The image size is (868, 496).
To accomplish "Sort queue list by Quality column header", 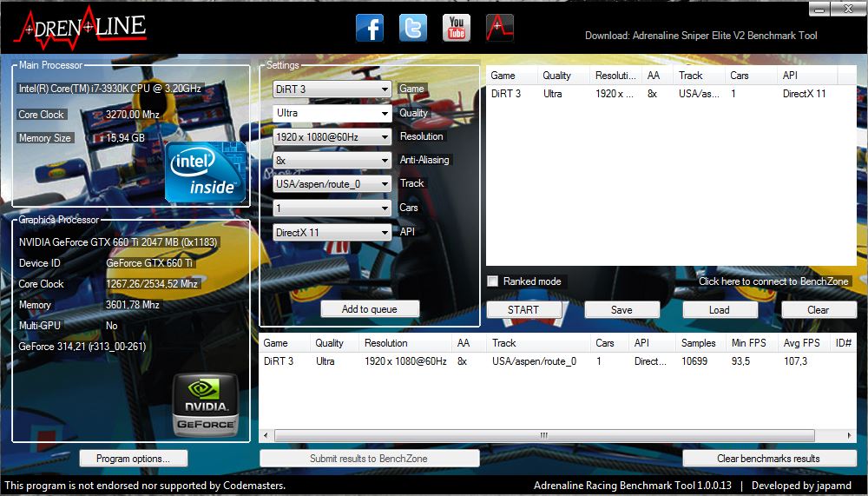I will [x=563, y=76].
